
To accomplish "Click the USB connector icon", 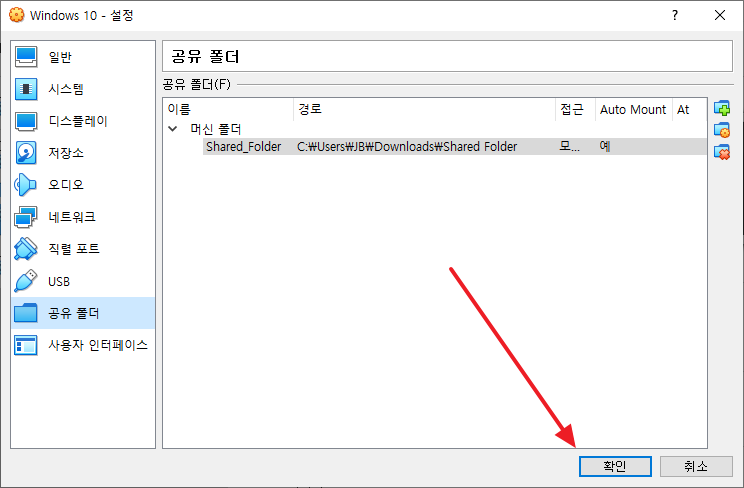I will coord(25,281).
